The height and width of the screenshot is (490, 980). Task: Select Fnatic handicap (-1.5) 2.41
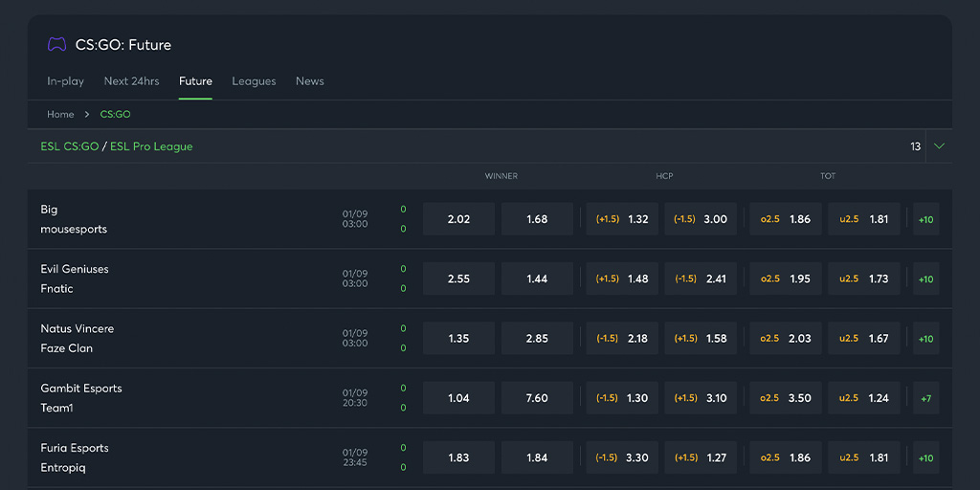701,278
